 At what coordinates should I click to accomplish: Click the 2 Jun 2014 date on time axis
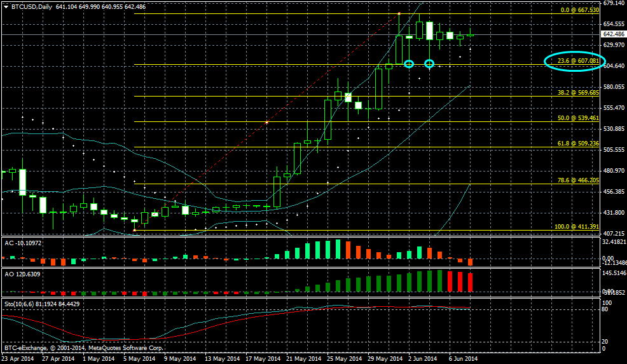point(422,359)
